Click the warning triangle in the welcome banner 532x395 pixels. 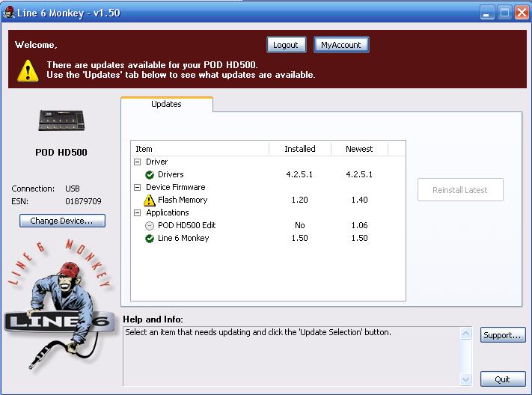pos(28,70)
